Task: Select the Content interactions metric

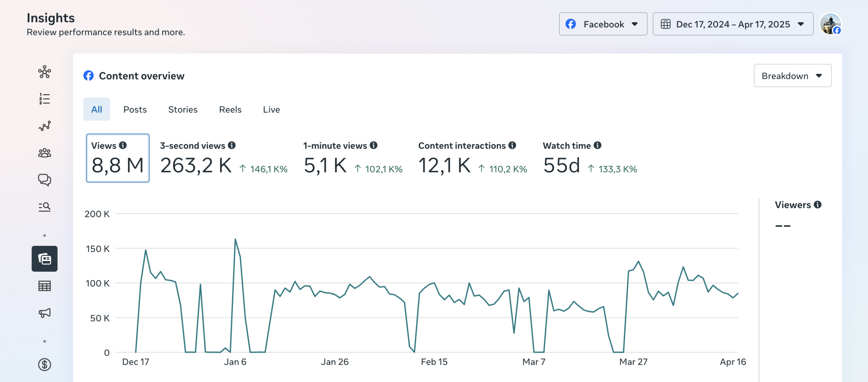Action: pyautogui.click(x=472, y=158)
